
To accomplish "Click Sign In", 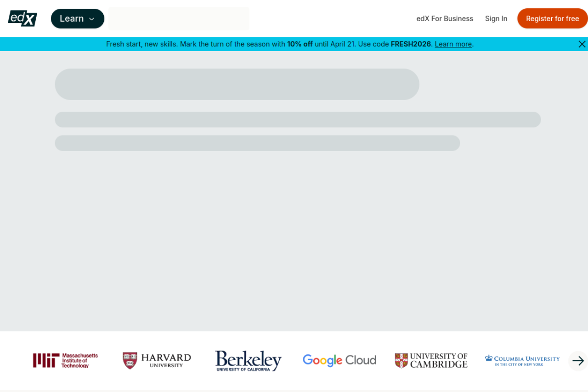I will [x=496, y=18].
